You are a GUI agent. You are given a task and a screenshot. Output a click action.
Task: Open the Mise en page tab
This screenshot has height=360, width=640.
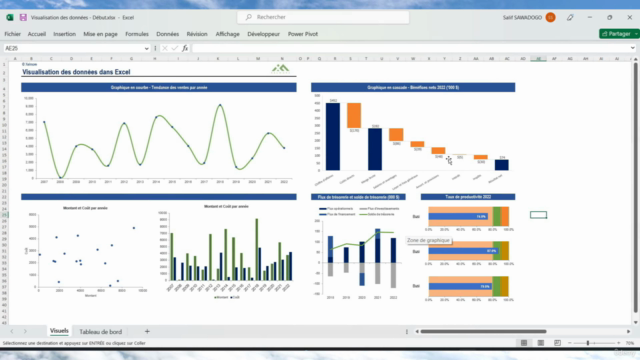point(100,34)
